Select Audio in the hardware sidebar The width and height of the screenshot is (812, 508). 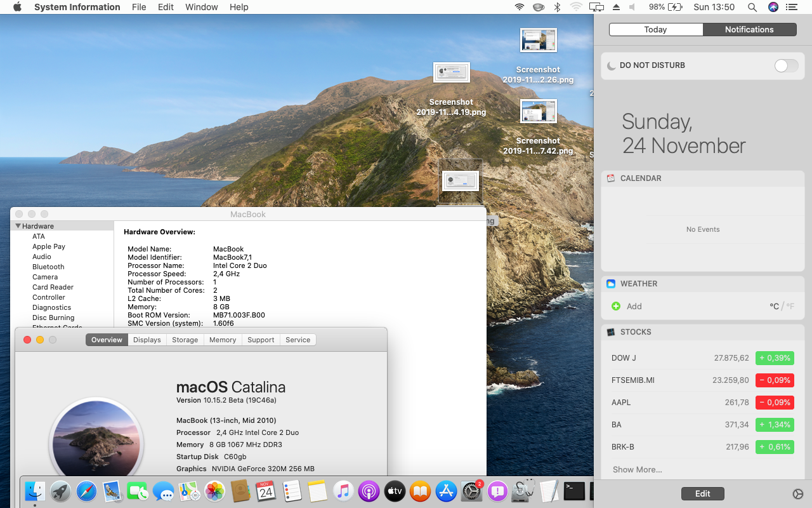click(42, 257)
